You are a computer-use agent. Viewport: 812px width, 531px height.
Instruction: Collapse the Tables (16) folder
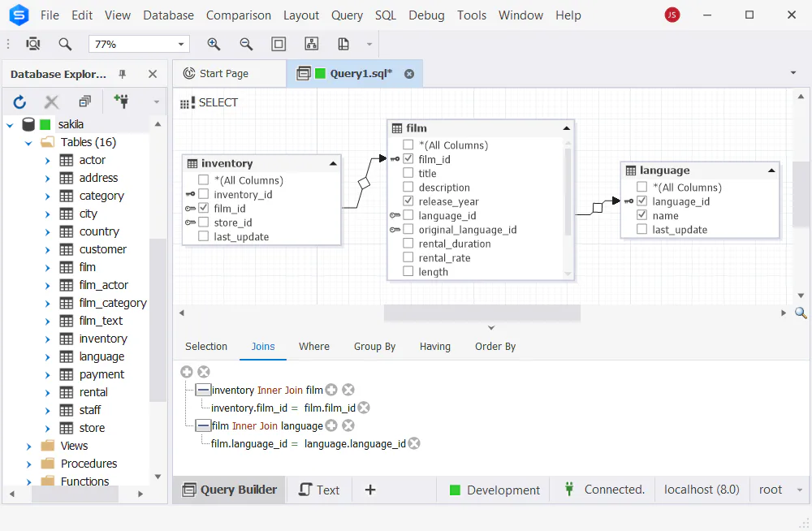[x=28, y=142]
